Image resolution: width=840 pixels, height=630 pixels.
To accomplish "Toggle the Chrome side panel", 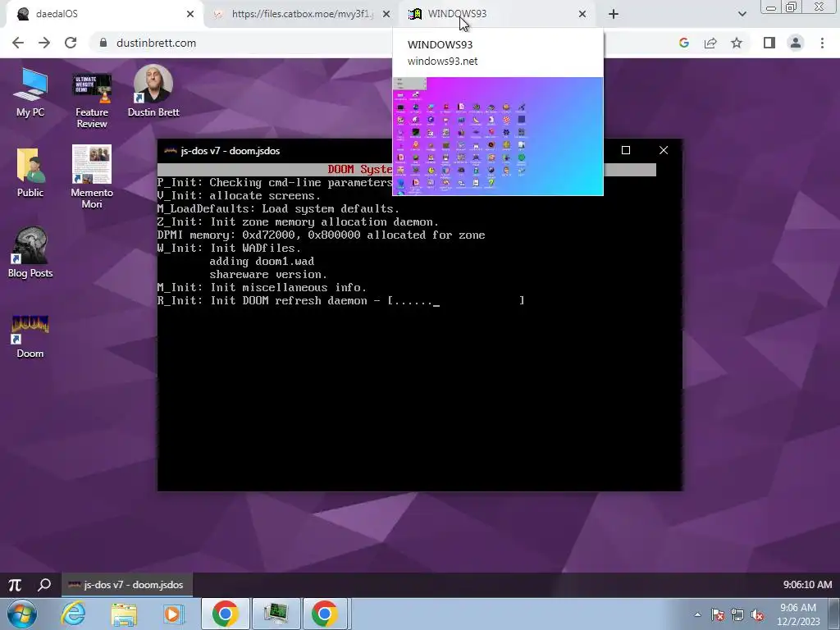I will pos(769,43).
